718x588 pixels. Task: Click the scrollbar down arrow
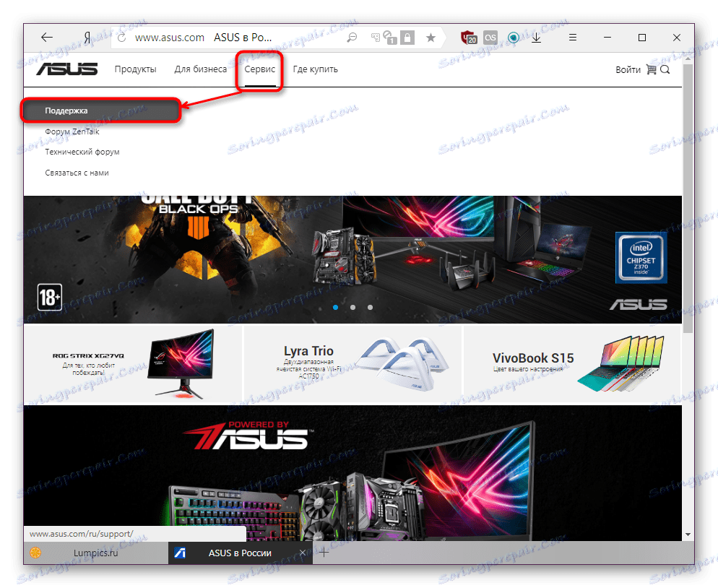[x=688, y=535]
